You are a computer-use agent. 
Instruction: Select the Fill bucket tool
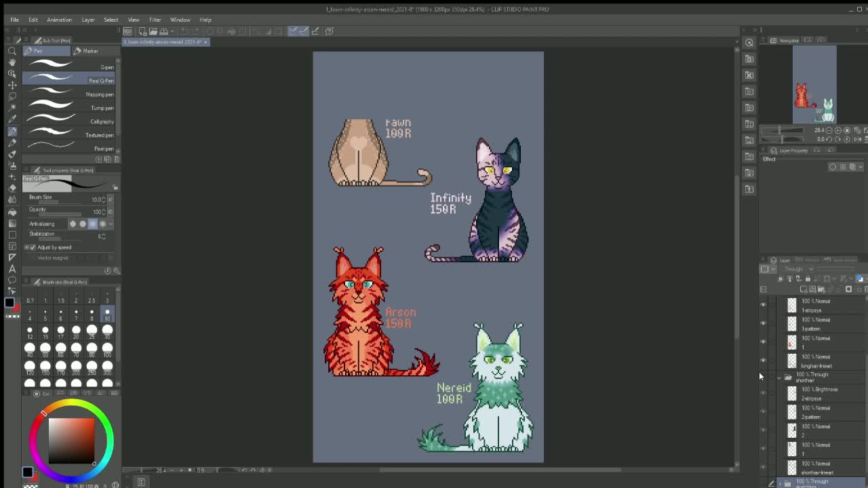[x=12, y=211]
